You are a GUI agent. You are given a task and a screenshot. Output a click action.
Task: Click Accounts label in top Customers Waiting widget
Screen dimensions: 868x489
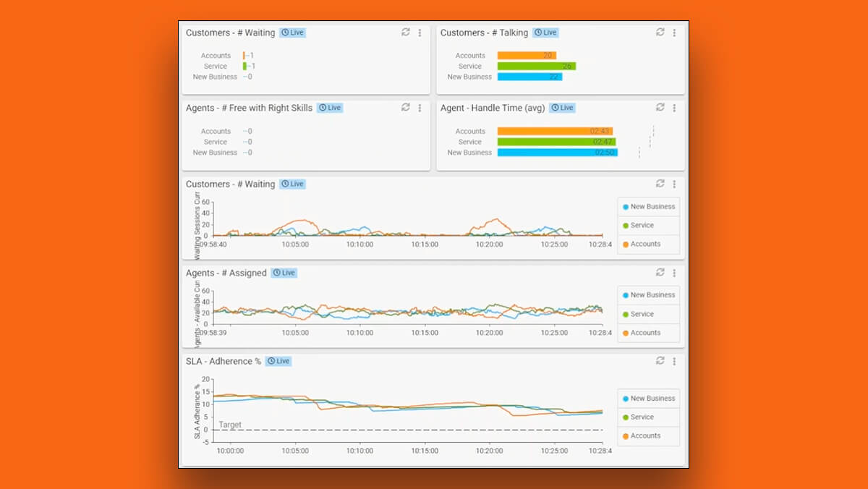[216, 55]
